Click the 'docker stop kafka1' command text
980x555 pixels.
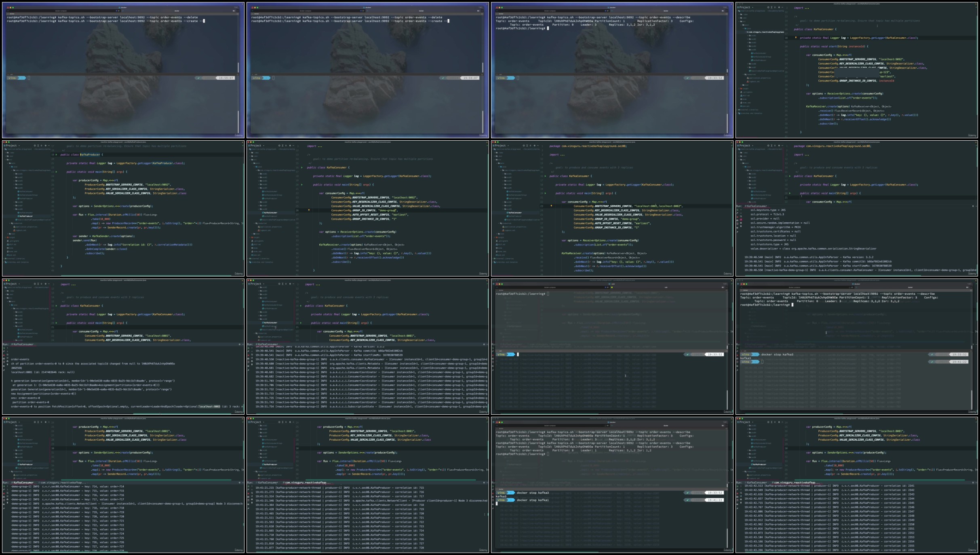[533, 500]
